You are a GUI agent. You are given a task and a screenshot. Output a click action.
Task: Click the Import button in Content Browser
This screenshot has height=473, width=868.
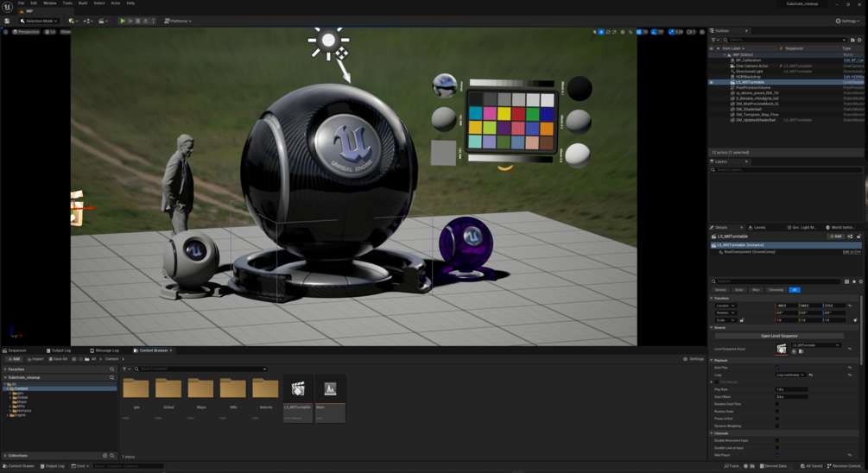coord(35,359)
